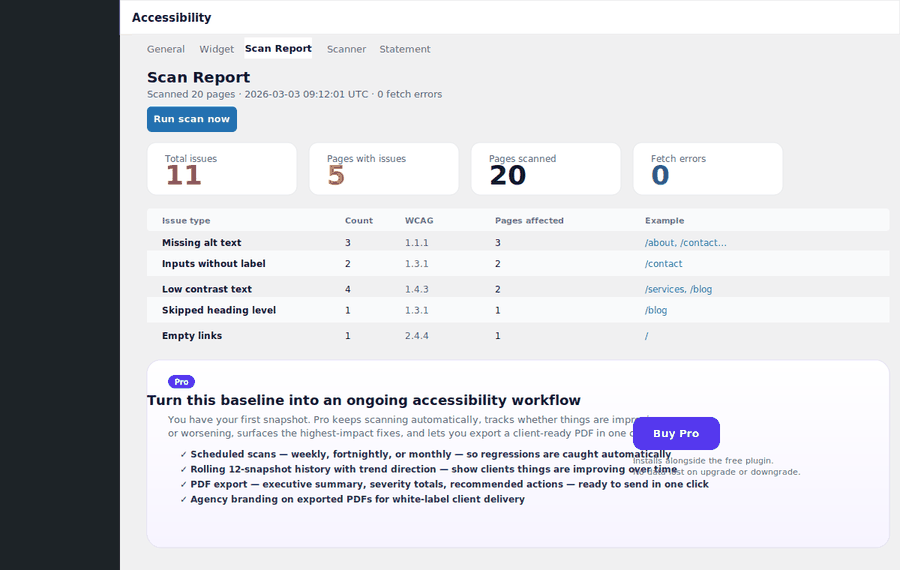
Task: Click the Scan Report heading
Action: [199, 77]
